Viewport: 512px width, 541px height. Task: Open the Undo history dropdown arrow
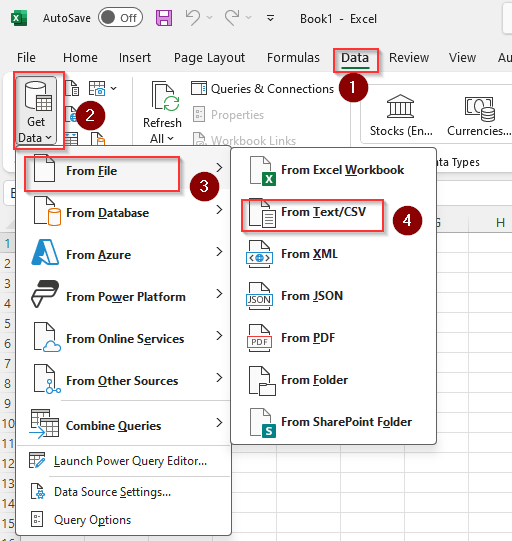click(209, 17)
